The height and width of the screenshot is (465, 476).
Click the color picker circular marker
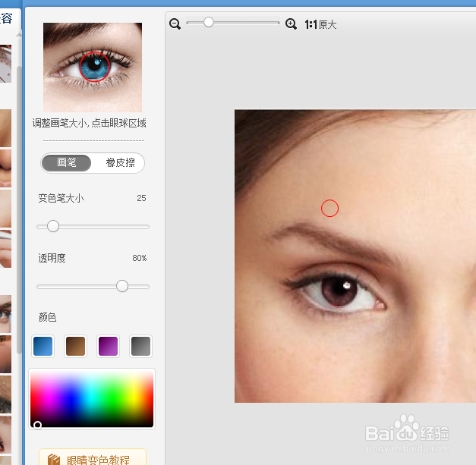click(x=37, y=425)
